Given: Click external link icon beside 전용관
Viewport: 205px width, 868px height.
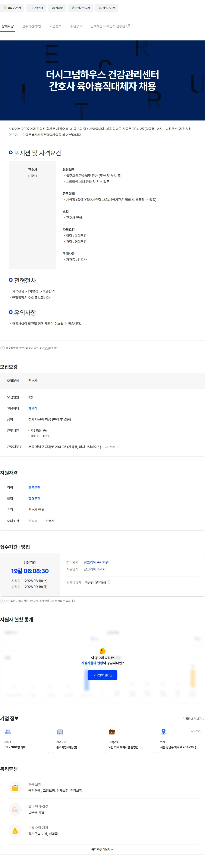Looking at the screenshot, I should coord(128,26).
